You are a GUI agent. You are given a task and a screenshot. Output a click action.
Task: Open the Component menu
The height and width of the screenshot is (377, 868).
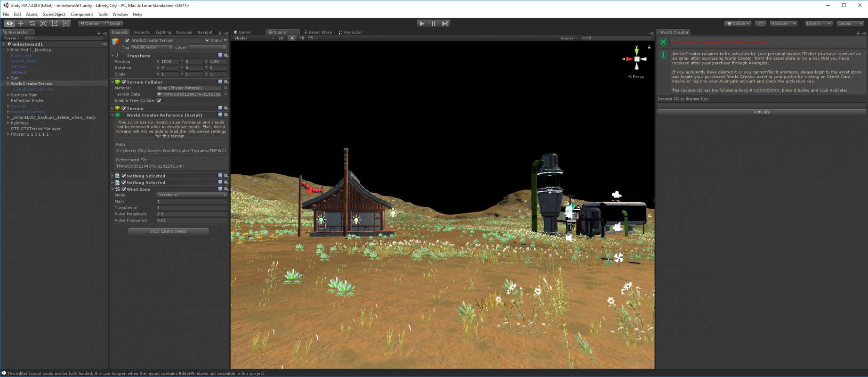81,14
